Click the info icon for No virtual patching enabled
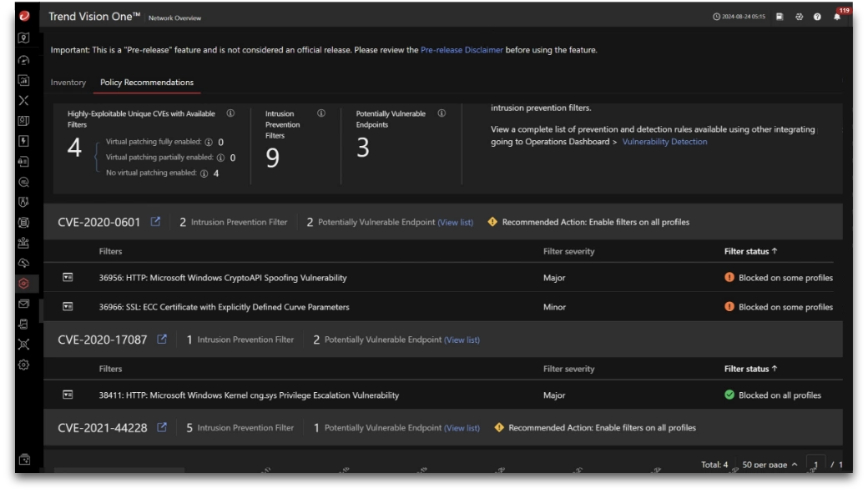Viewport: 868px width, 493px height. [204, 174]
